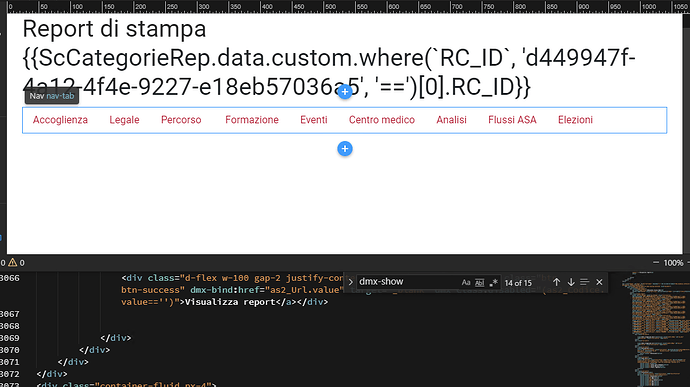Click the blue plus button below the nav tabs
This screenshot has height=387, width=690.
click(345, 149)
